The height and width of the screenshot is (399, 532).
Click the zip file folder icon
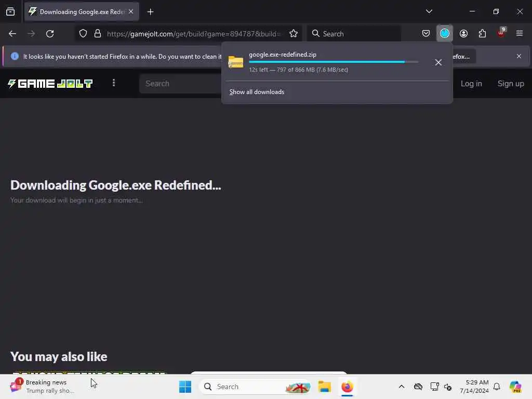click(235, 62)
